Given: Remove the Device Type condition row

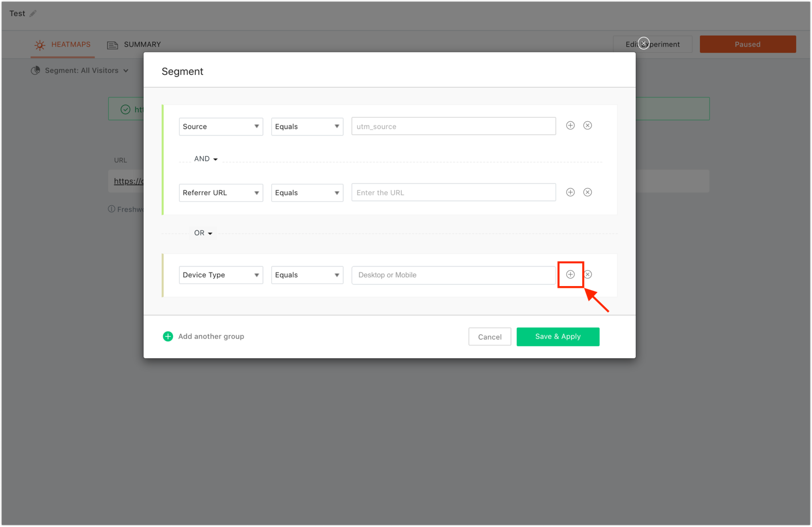Looking at the screenshot, I should pos(588,274).
